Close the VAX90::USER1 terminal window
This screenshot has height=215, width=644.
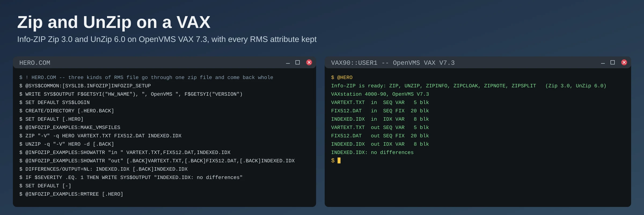click(x=624, y=62)
